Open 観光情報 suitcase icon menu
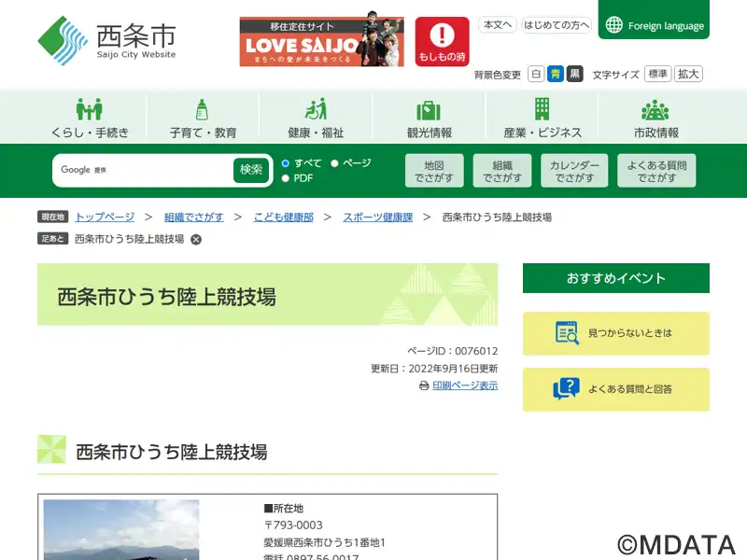This screenshot has height=560, width=747. point(429,109)
